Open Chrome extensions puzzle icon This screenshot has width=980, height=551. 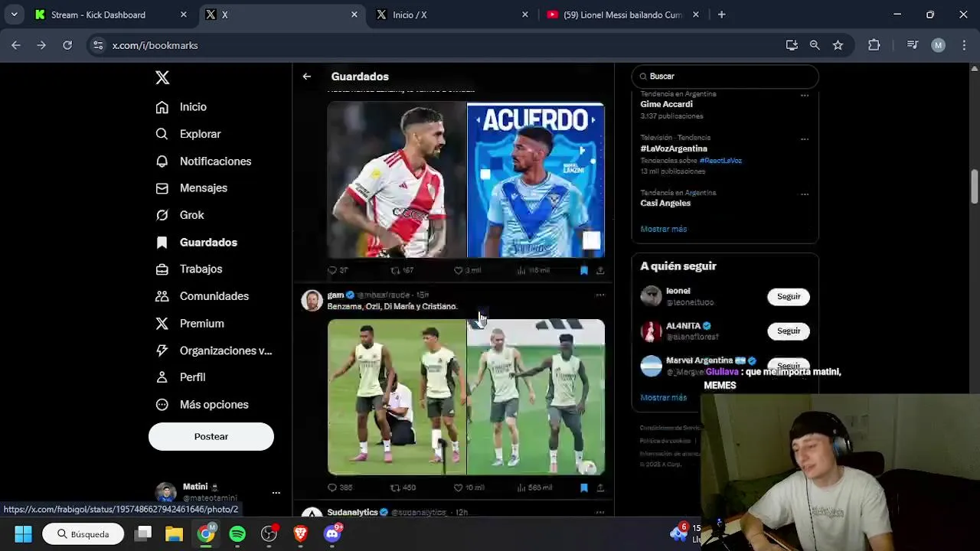point(874,45)
